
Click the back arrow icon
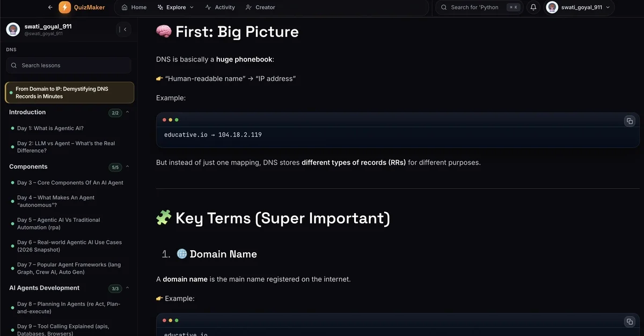point(50,8)
